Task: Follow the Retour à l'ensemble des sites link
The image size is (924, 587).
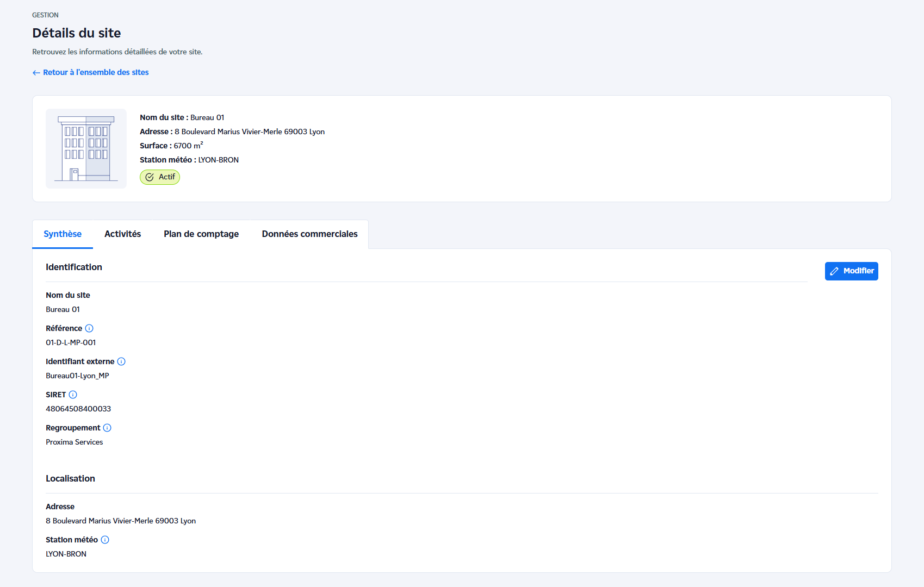Action: (96, 72)
